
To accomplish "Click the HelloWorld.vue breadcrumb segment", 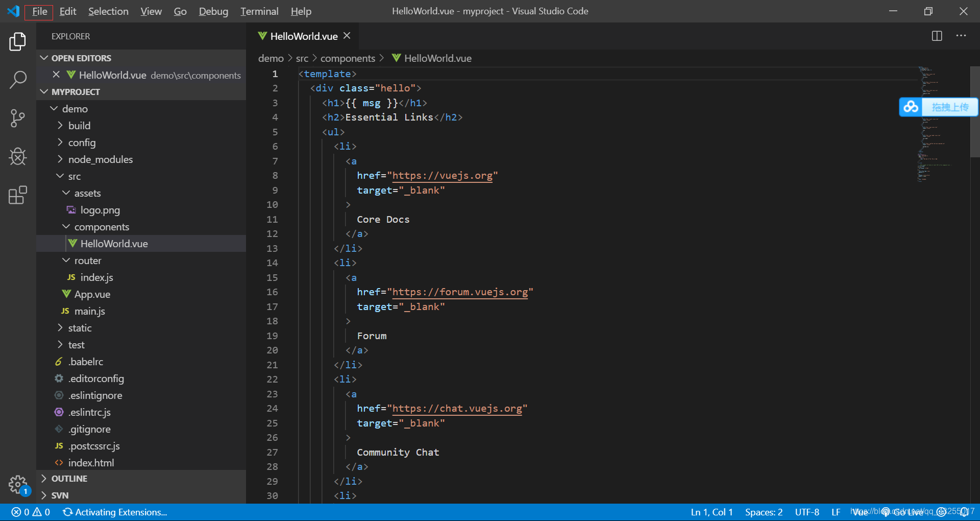I will (432, 58).
